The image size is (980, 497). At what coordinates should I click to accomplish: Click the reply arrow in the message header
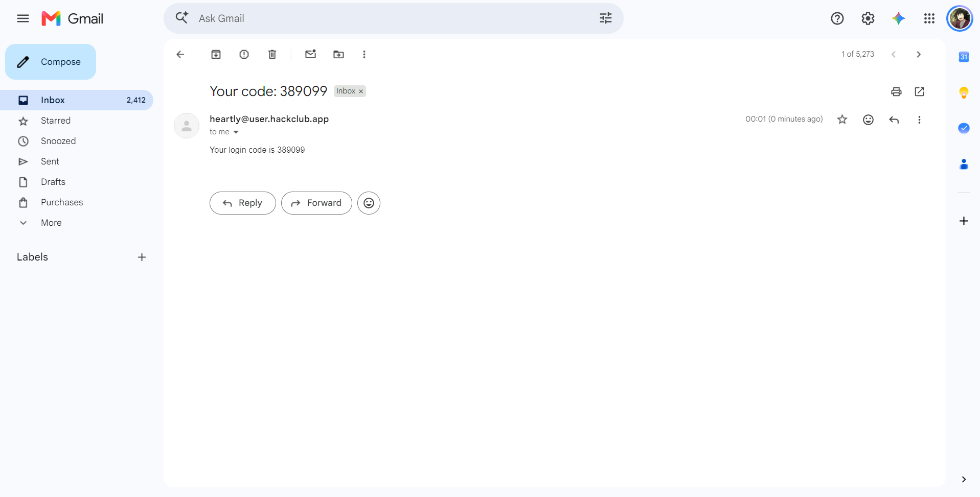tap(894, 120)
